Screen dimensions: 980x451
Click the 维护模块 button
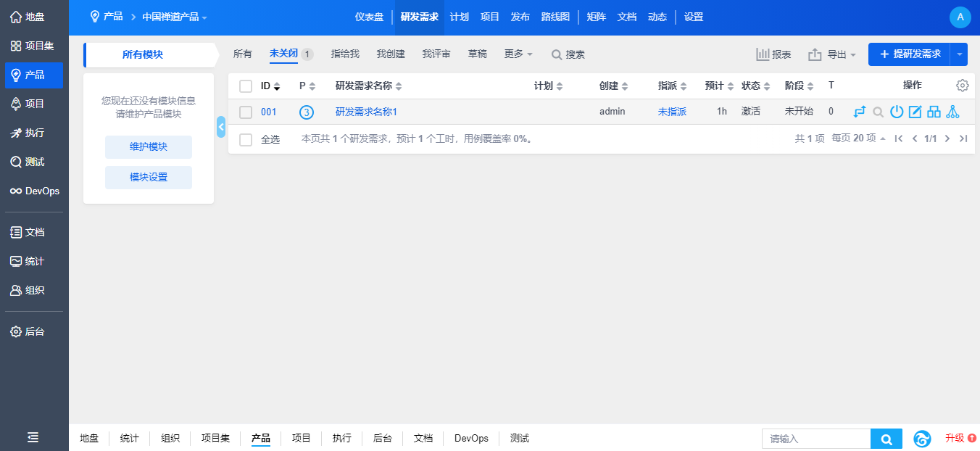(x=149, y=146)
